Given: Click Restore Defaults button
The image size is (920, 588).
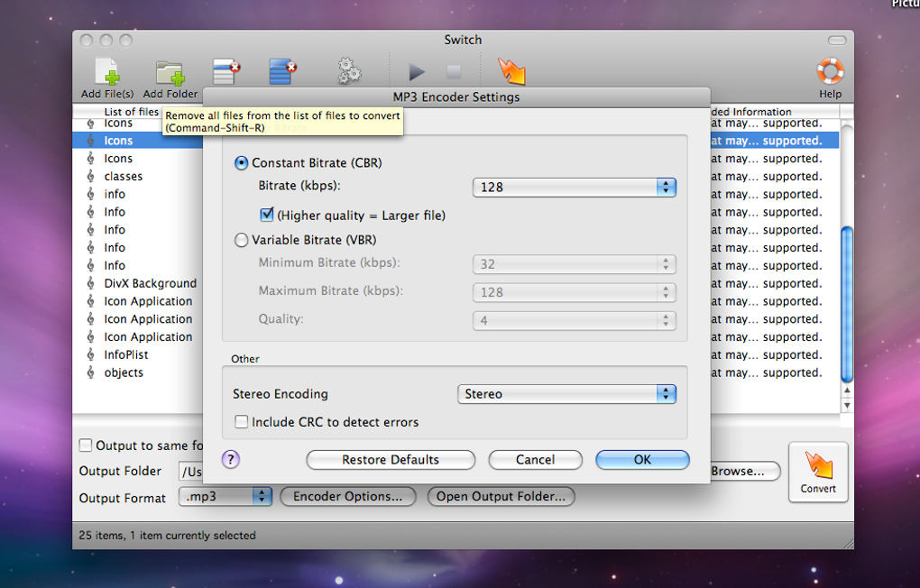Looking at the screenshot, I should click(x=391, y=459).
